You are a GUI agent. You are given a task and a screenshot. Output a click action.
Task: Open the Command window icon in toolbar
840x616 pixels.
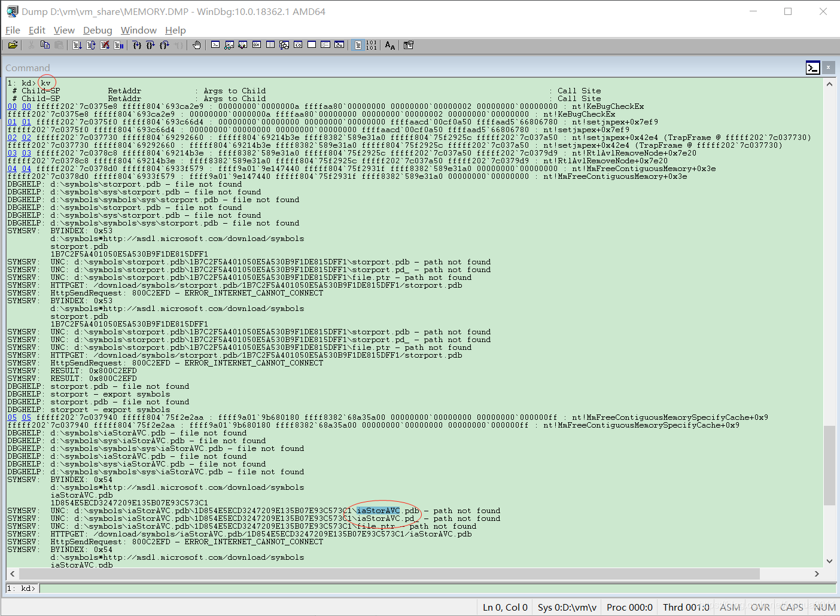coord(215,45)
